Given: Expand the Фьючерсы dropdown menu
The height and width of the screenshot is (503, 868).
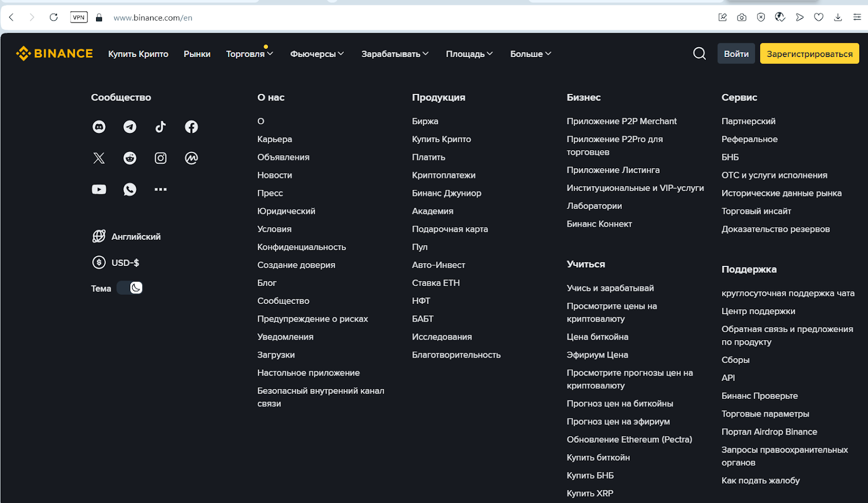Looking at the screenshot, I should tap(317, 54).
